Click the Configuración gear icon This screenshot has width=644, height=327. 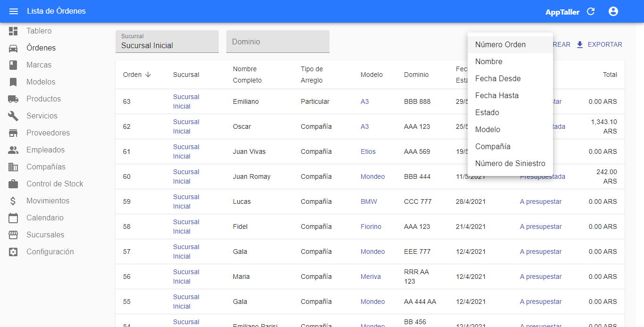pyautogui.click(x=13, y=252)
